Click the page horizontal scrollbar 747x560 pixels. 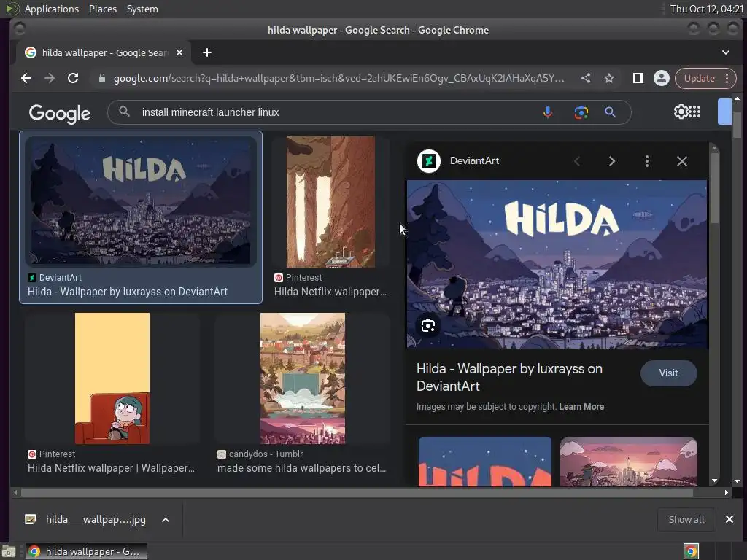[357, 492]
